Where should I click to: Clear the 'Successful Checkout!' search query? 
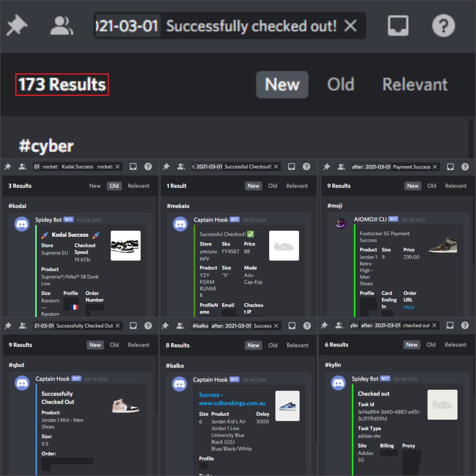click(x=276, y=167)
